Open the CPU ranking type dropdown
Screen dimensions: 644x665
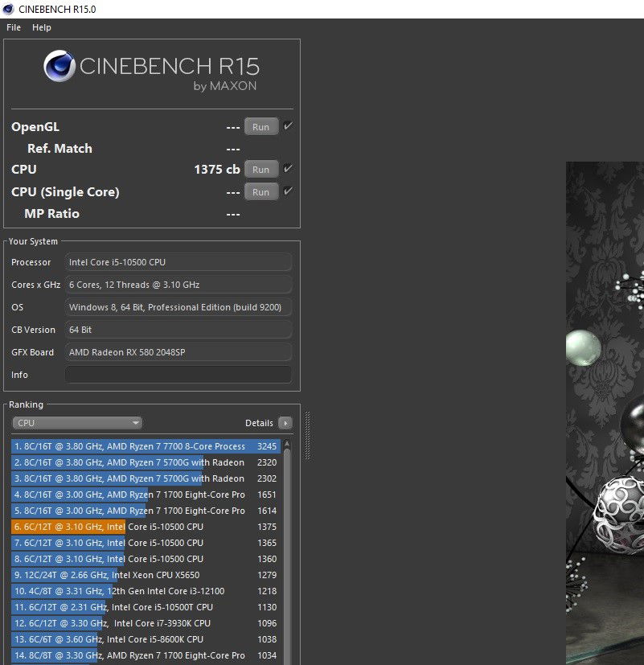pos(77,423)
